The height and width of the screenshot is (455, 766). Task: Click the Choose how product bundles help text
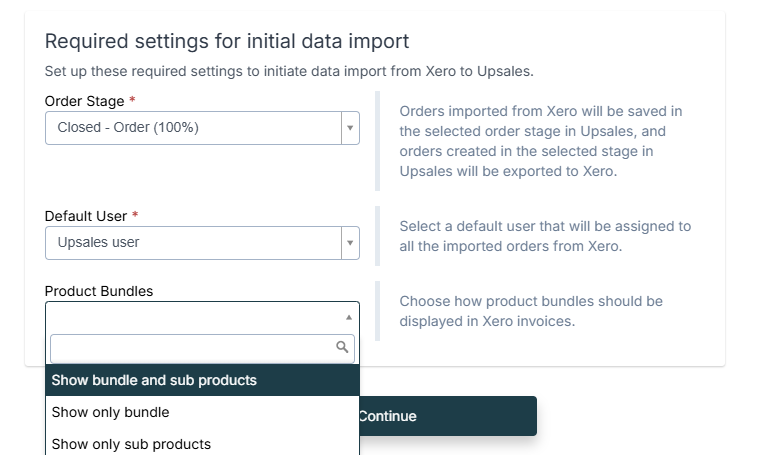(531, 311)
